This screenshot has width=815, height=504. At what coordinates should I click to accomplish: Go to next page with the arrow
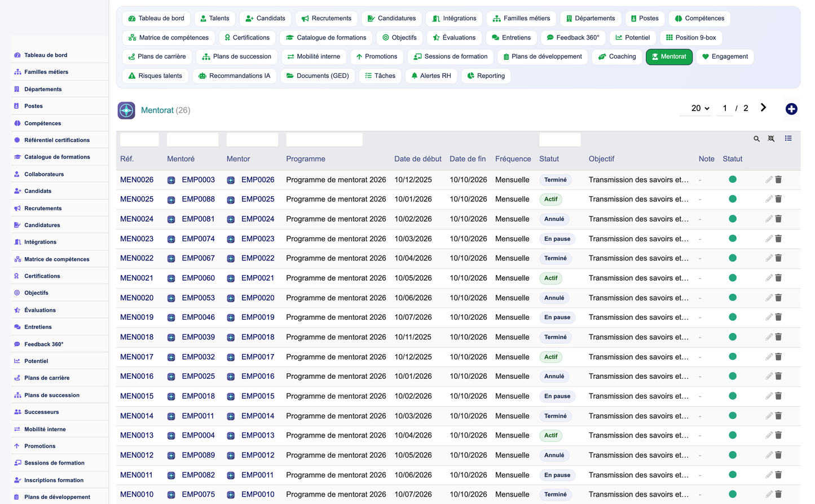click(x=763, y=108)
